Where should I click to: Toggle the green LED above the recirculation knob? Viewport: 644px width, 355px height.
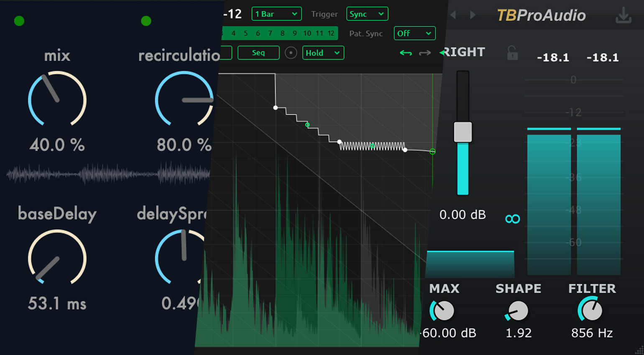(145, 21)
